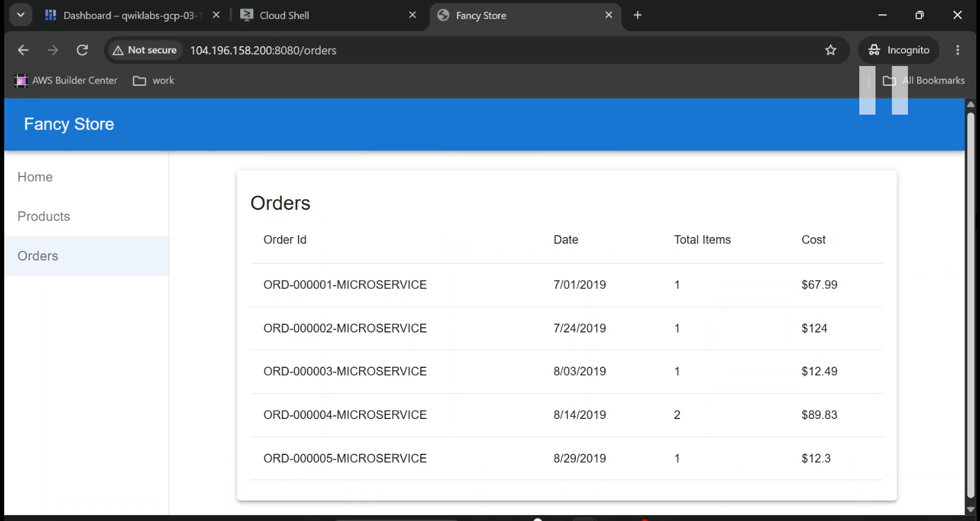Image resolution: width=980 pixels, height=521 pixels.
Task: Switch to the Cloud Shell tab
Action: (x=285, y=16)
